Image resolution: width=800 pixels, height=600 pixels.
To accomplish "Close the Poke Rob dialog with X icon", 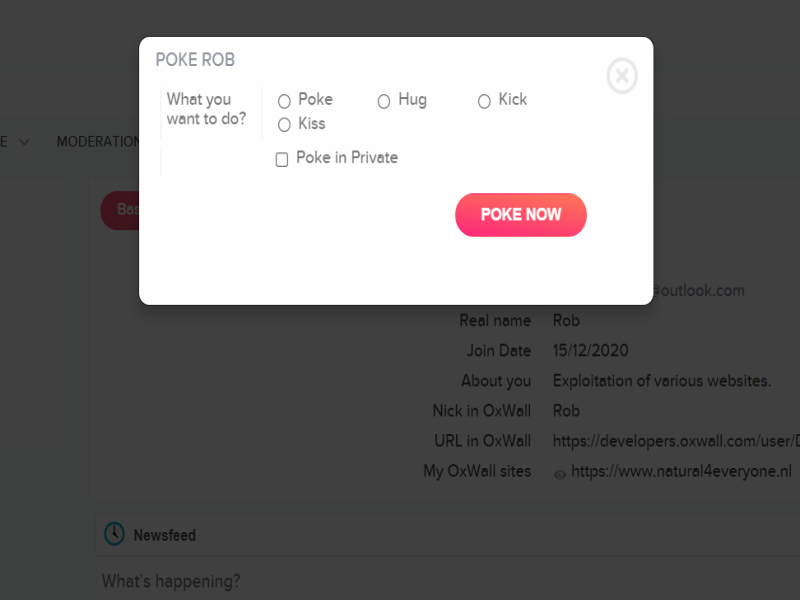I will 621,76.
